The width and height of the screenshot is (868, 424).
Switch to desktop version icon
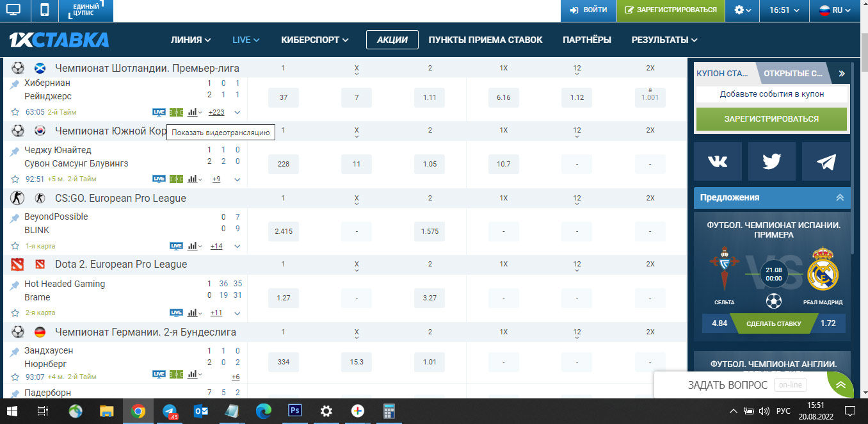coord(13,10)
